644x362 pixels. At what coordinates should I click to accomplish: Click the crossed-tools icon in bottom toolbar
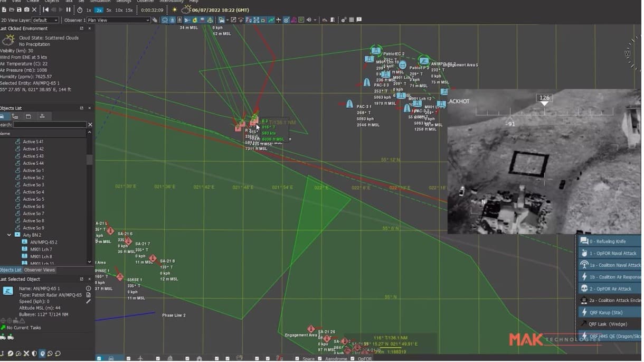[x=26, y=354]
